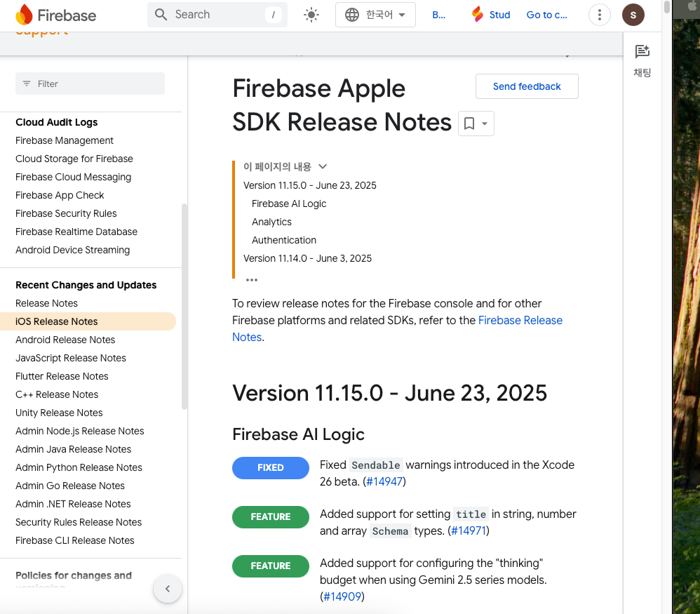
Task: Collapse 이 페이지의 내용 contents chevron
Action: (323, 166)
